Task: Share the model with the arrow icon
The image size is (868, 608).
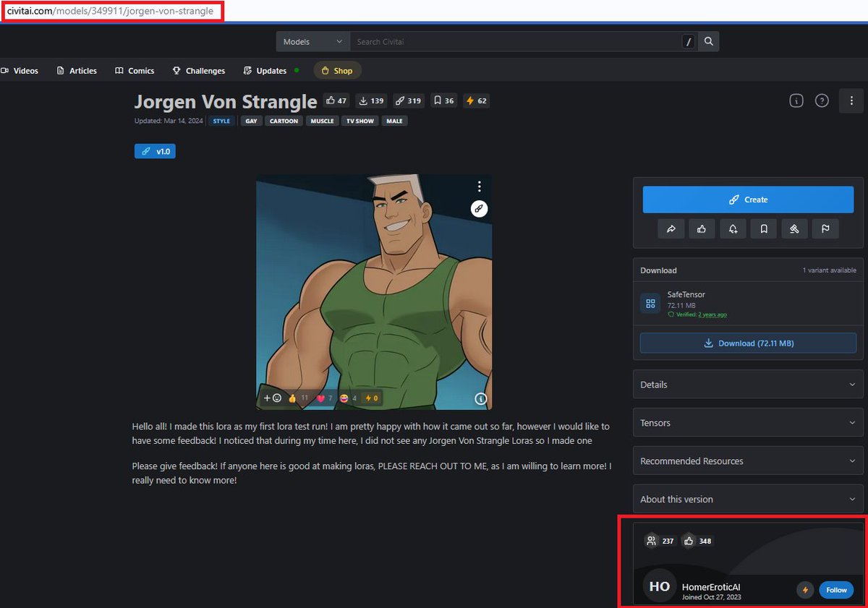Action: pyautogui.click(x=671, y=229)
